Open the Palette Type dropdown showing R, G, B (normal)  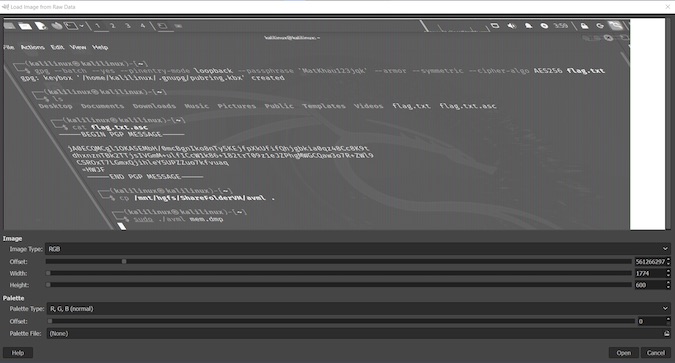click(358, 309)
